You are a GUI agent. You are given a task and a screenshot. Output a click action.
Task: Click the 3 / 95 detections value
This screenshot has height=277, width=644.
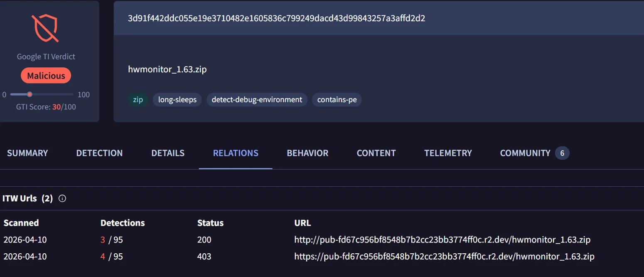112,240
